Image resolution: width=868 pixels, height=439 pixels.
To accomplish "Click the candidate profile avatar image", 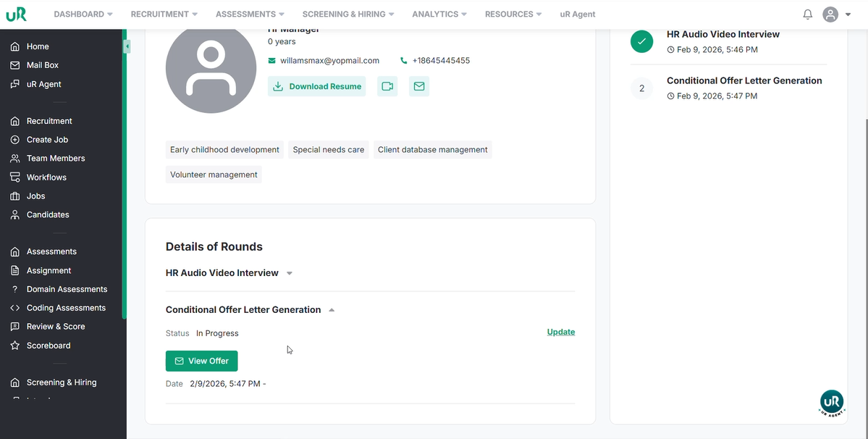I will point(211,69).
